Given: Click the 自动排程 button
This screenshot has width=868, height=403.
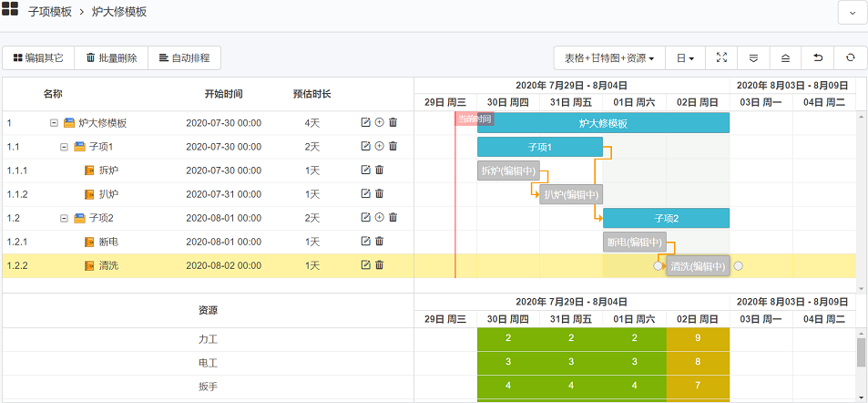Looking at the screenshot, I should pyautogui.click(x=184, y=57).
